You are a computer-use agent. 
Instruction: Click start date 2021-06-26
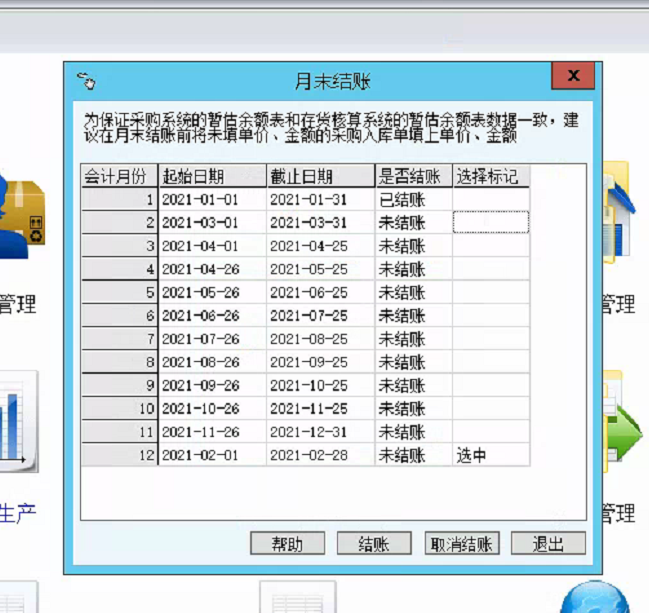(212, 316)
